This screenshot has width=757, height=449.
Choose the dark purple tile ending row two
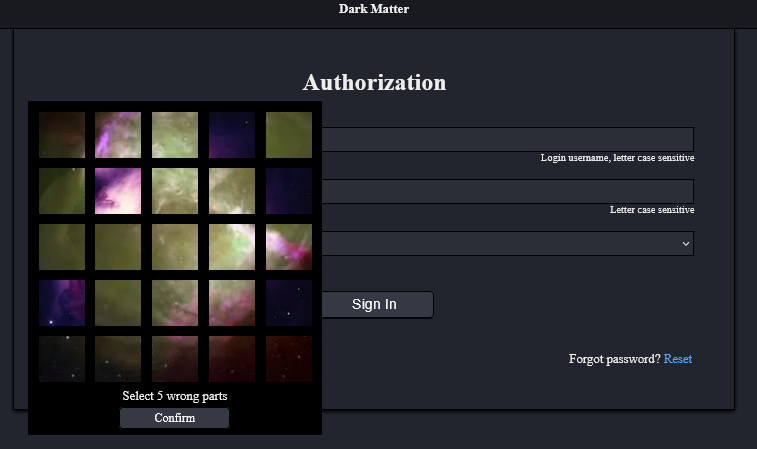pos(289,190)
